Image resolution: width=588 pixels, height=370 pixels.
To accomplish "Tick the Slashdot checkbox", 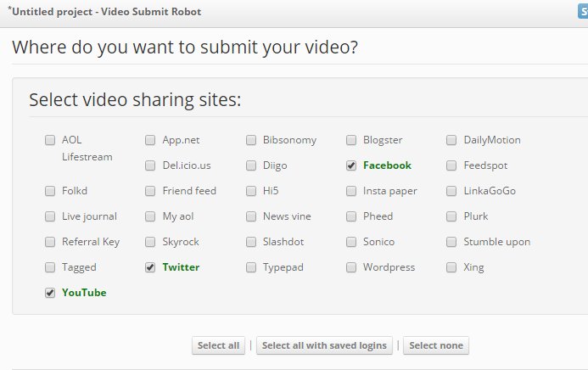I will [251, 242].
